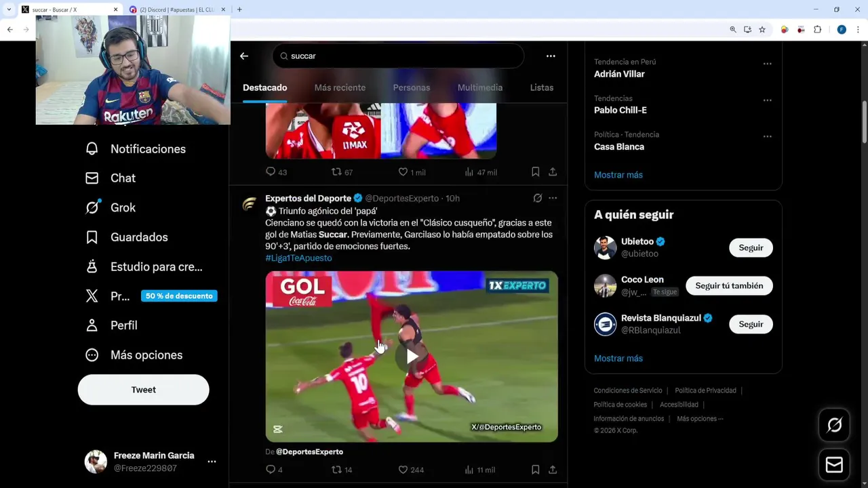The image size is (868, 488).
Task: Open search settings three-dot menu
Action: point(551,56)
